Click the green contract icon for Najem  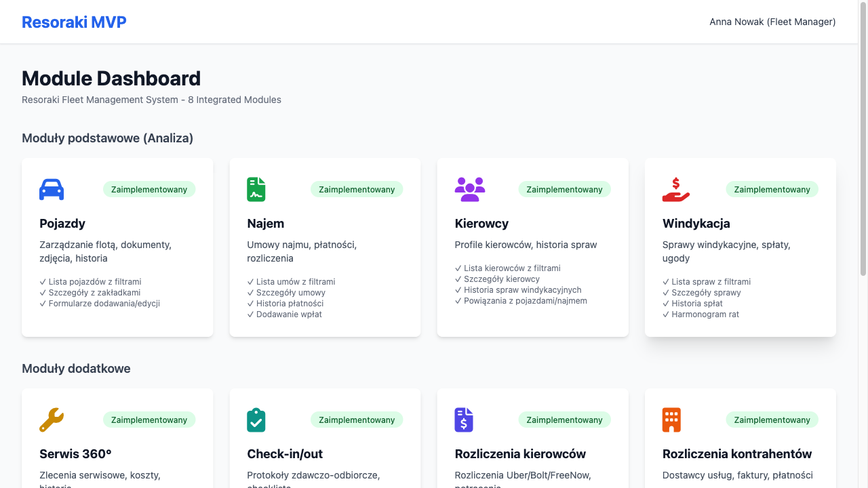(x=256, y=190)
